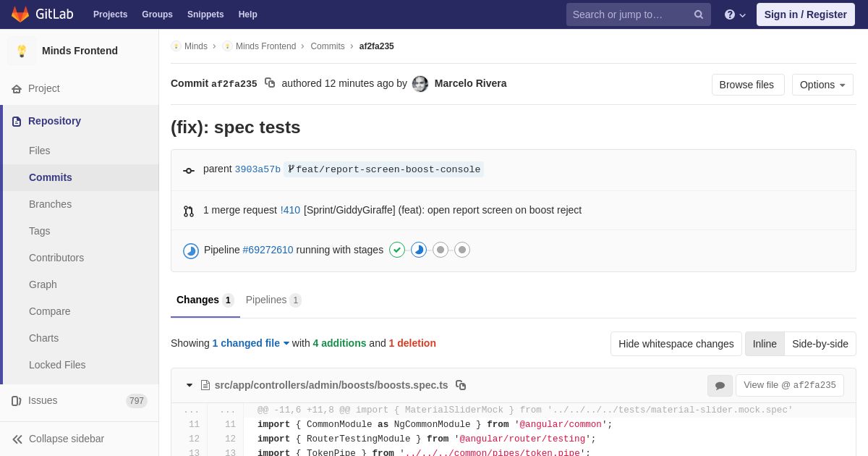
Task: Collapse the boosts.spec.ts file diff
Action: click(190, 385)
